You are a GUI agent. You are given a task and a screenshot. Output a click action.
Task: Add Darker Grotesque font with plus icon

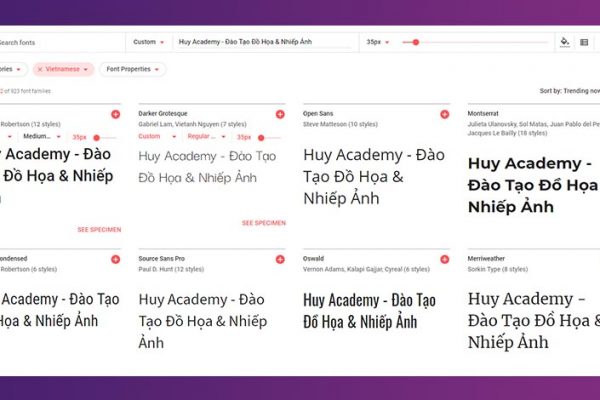coord(280,114)
